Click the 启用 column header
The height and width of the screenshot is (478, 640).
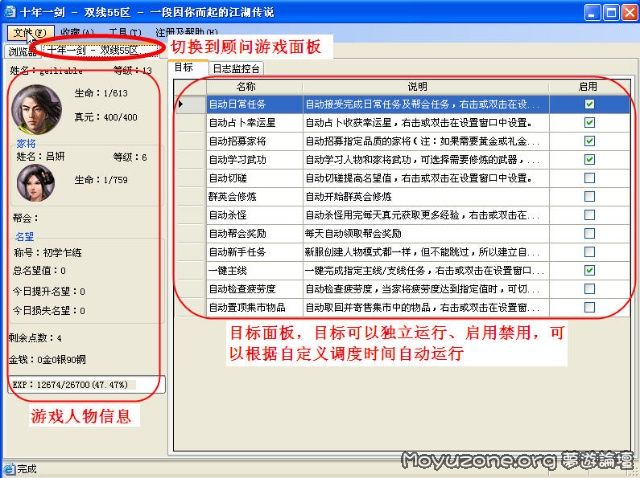point(589,87)
